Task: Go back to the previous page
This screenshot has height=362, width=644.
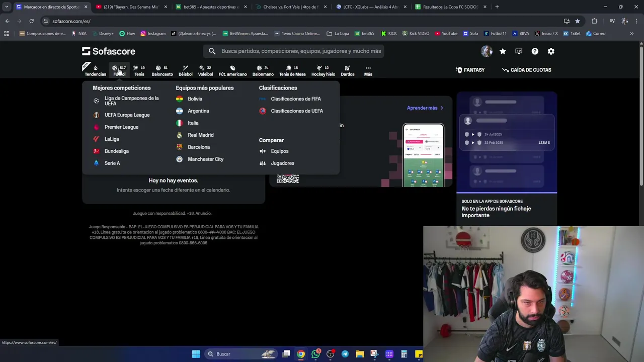Action: (7, 21)
